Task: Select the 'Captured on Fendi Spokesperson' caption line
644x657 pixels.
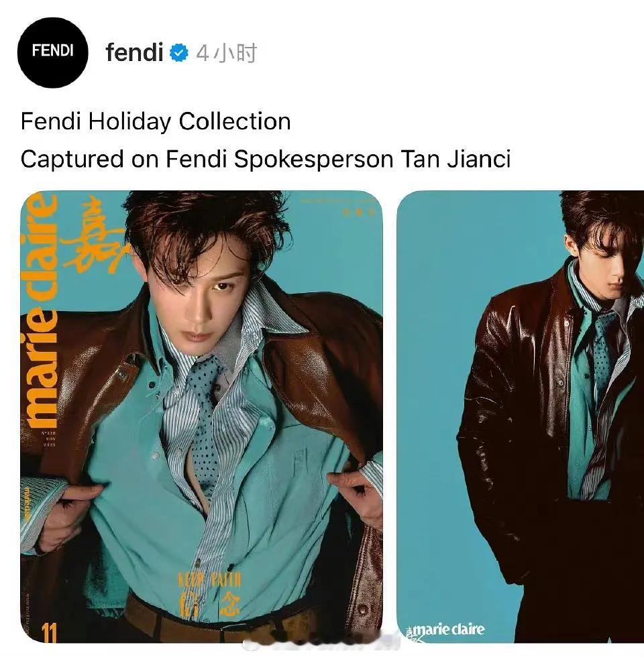Action: point(266,160)
